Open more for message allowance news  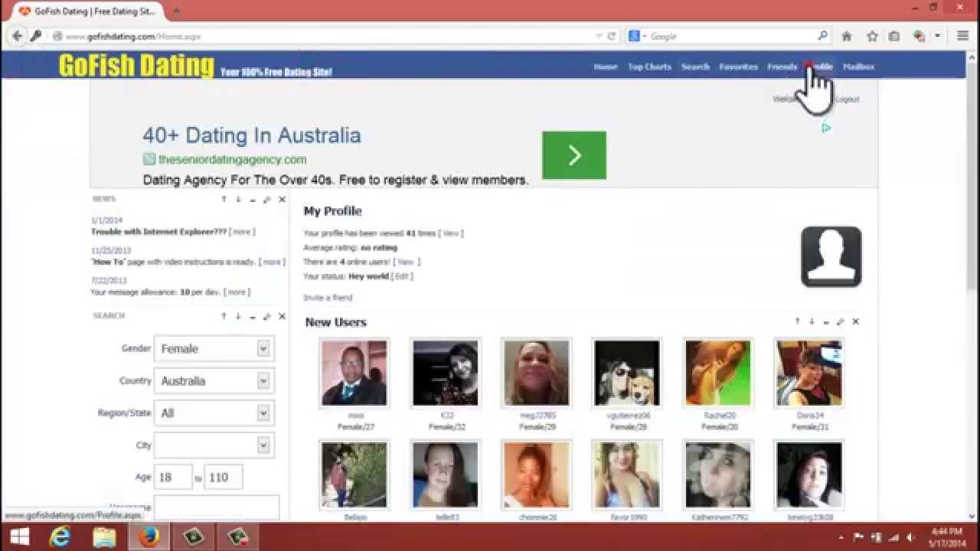[x=237, y=292]
